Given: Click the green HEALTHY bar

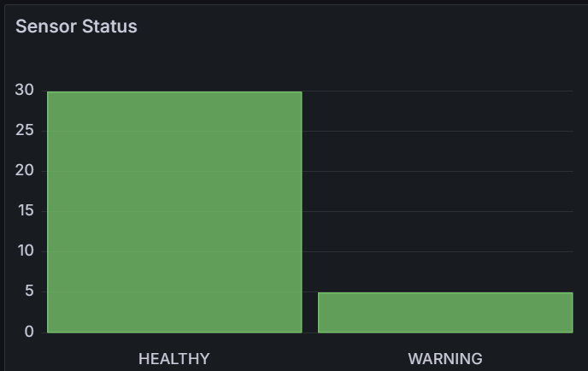Looking at the screenshot, I should tap(174, 212).
